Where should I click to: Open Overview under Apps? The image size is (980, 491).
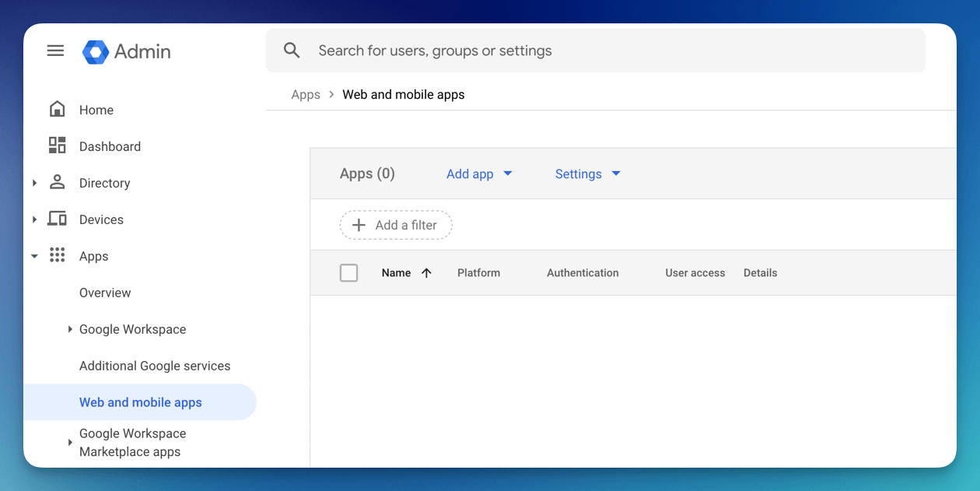(105, 293)
